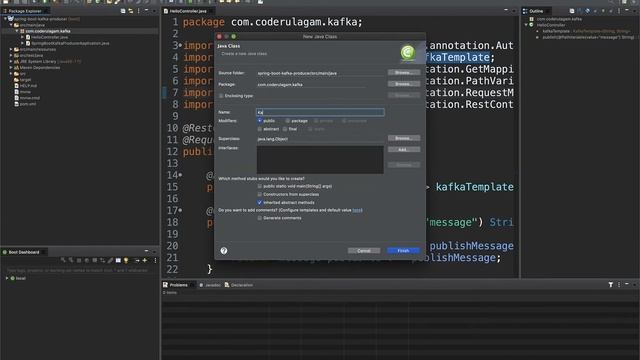Minimize the Outline panel
The height and width of the screenshot is (360, 640).
coord(627,11)
